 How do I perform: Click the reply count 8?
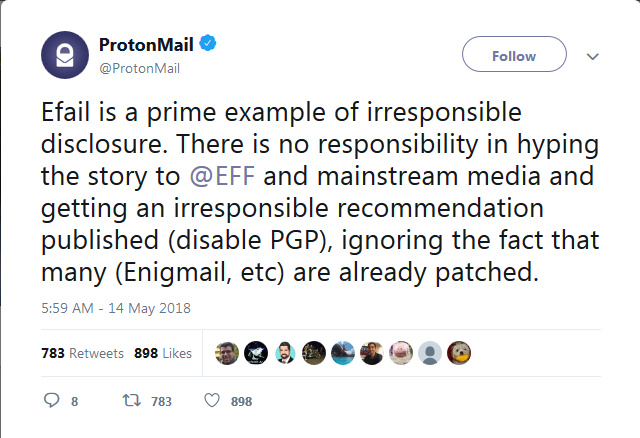[75, 401]
